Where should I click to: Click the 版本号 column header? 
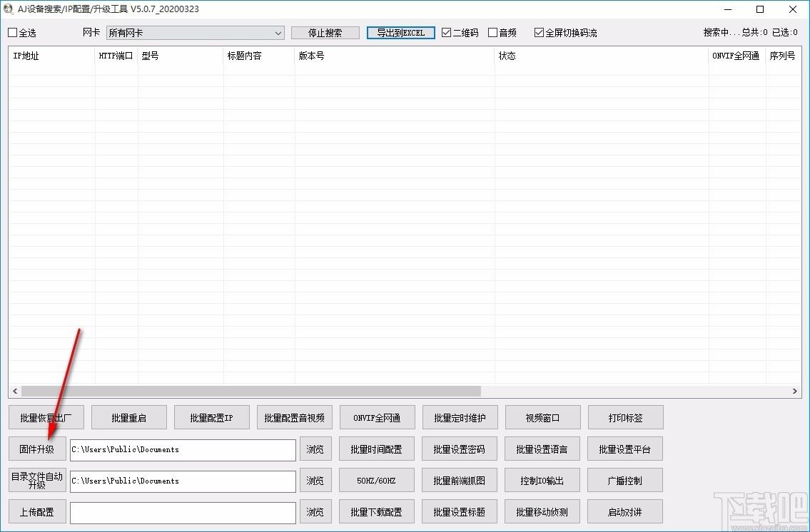(x=394, y=56)
